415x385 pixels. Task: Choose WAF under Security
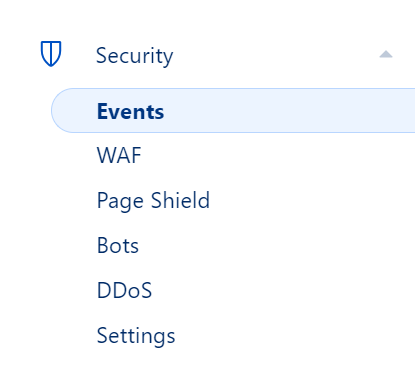[119, 155]
